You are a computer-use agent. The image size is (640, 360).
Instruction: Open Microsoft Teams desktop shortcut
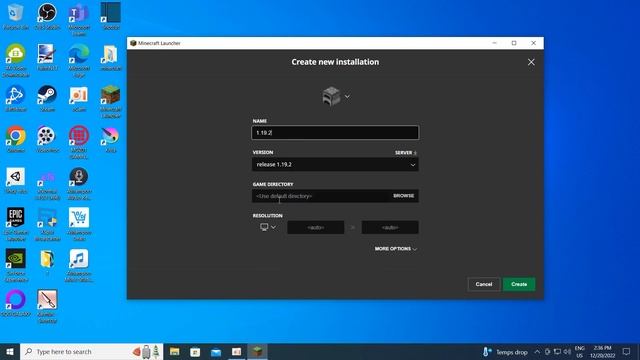(79, 19)
